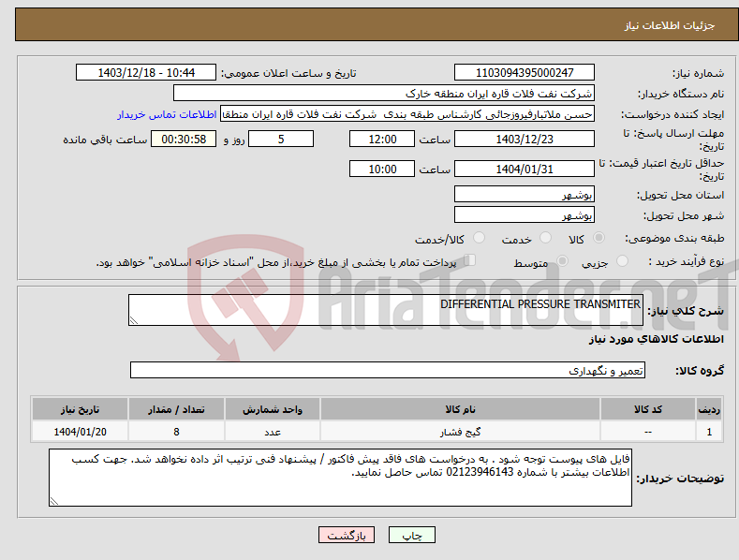Click the ردیف column header
The image size is (739, 560).
pos(709,409)
